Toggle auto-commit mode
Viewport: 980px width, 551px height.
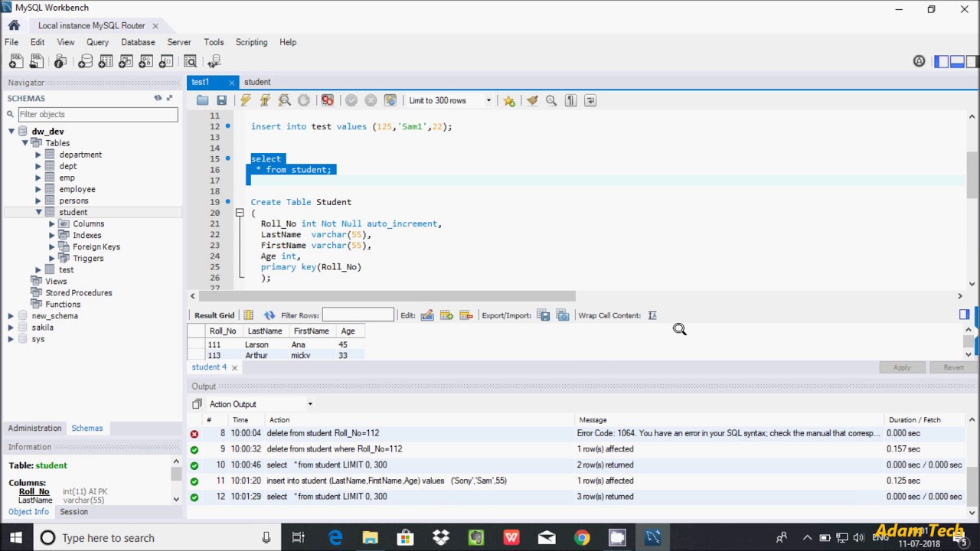(390, 100)
